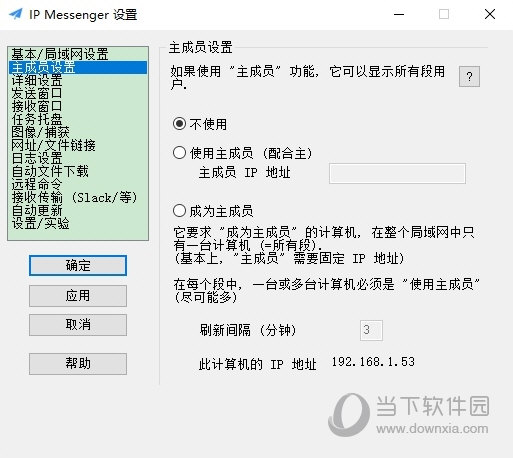Click the 刷新间隔 minutes field
The width and height of the screenshot is (513, 458).
pyautogui.click(x=371, y=330)
